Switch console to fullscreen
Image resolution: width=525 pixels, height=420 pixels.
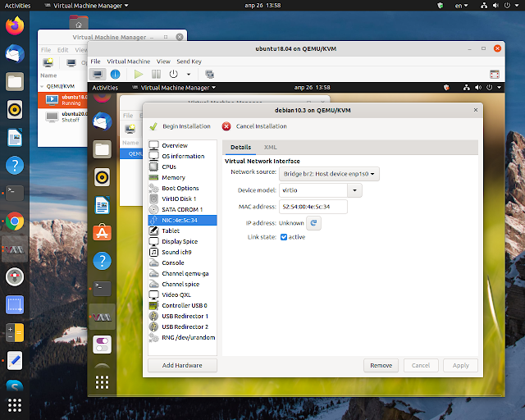pos(495,74)
